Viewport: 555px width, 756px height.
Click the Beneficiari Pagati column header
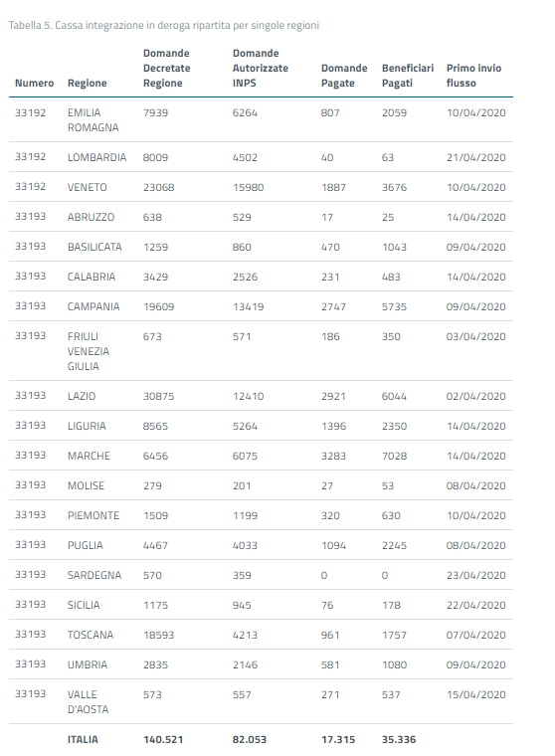408,76
